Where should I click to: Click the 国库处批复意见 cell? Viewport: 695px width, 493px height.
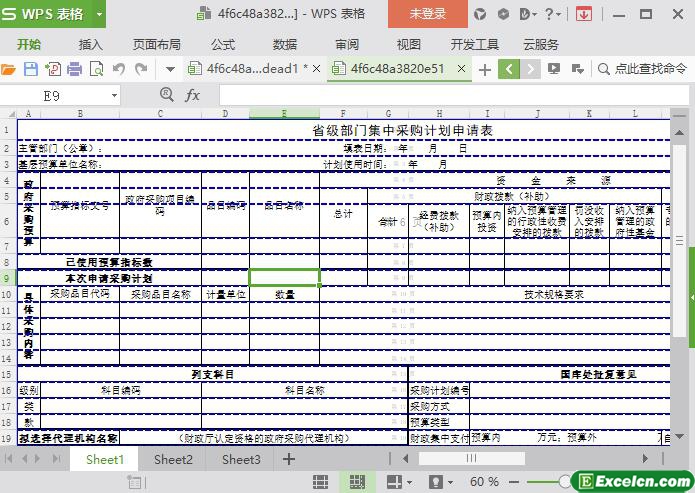[598, 375]
